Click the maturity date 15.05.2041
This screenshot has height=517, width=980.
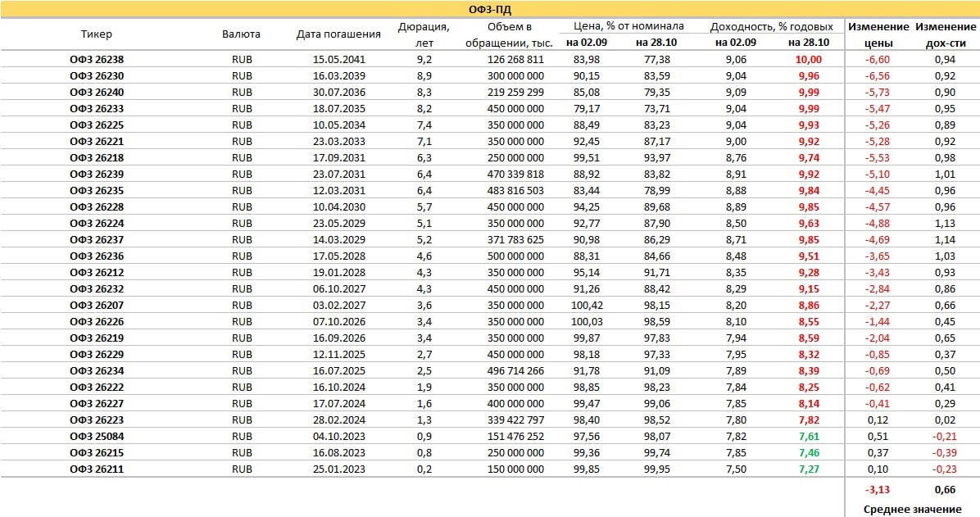pyautogui.click(x=338, y=59)
